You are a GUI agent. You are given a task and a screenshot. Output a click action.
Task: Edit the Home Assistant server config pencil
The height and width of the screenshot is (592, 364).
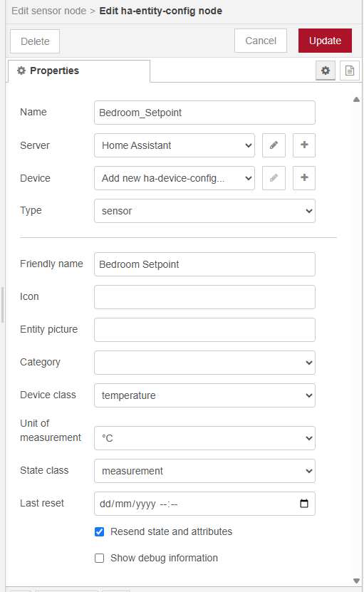pyautogui.click(x=274, y=145)
